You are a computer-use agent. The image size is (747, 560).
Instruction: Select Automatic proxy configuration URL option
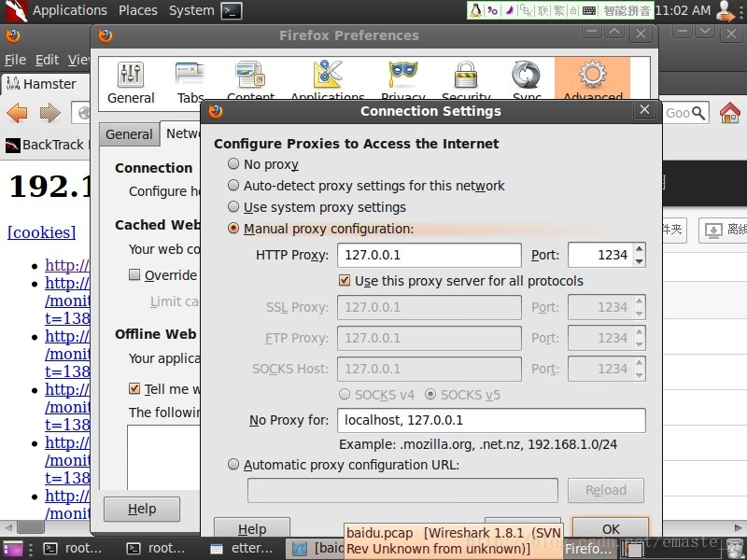[233, 464]
